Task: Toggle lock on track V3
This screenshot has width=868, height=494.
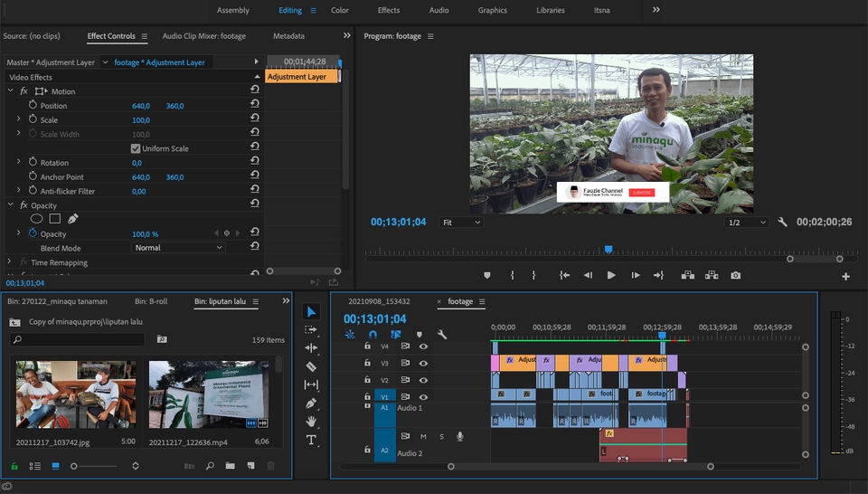Action: pos(367,363)
